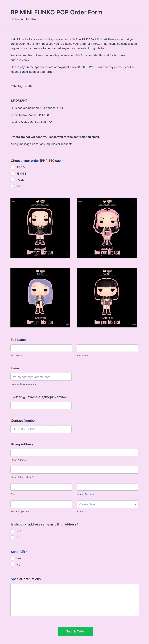Select No for same shipping address

[12, 537]
